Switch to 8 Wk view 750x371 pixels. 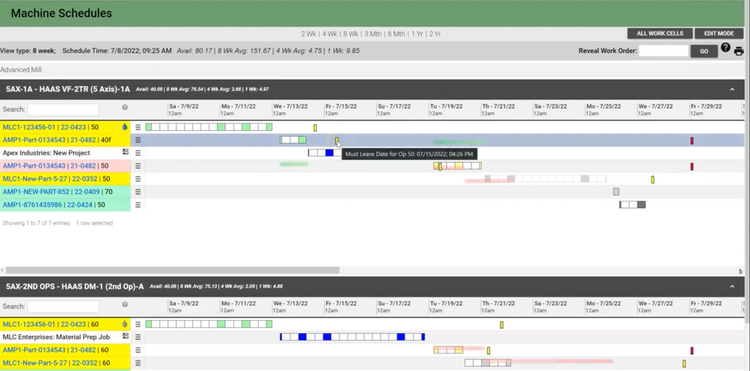(x=351, y=34)
